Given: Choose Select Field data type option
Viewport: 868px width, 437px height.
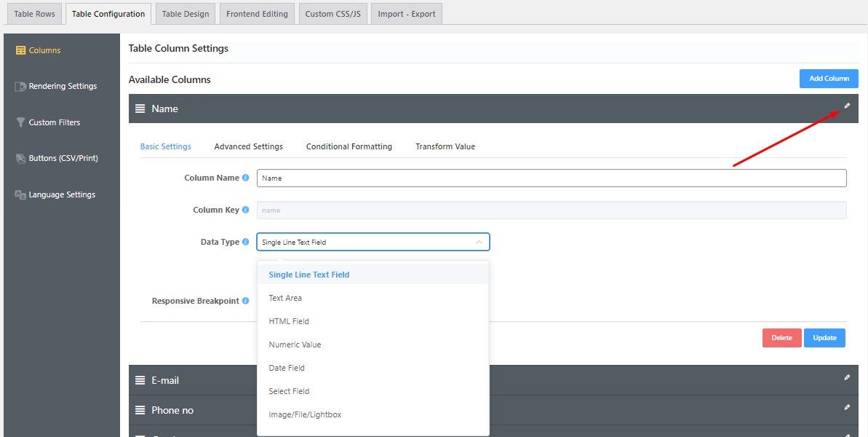Looking at the screenshot, I should coord(373,391).
